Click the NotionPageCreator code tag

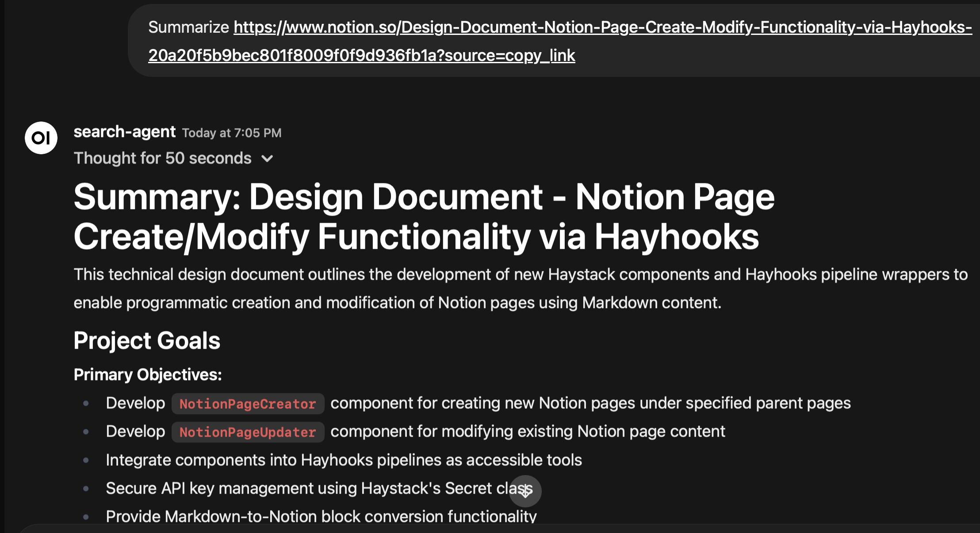tap(248, 404)
